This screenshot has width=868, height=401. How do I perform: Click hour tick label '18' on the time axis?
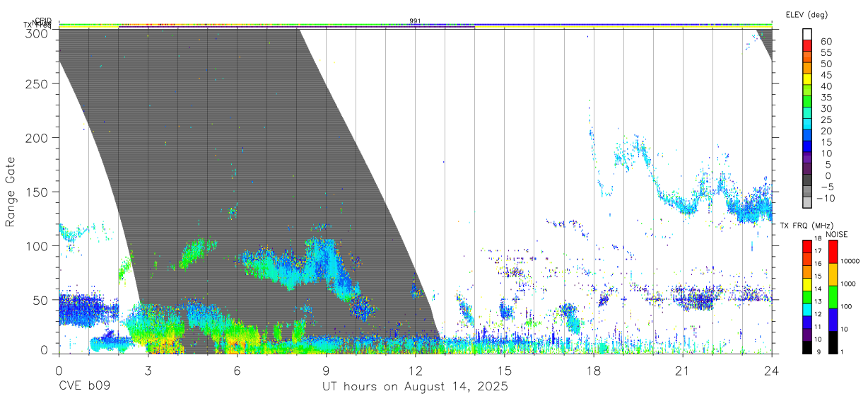click(593, 371)
